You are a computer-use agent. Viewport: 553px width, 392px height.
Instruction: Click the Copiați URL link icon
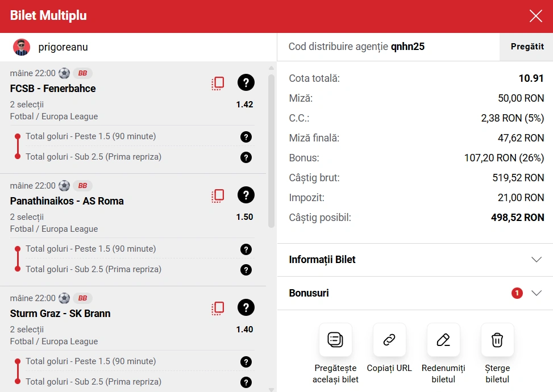389,340
